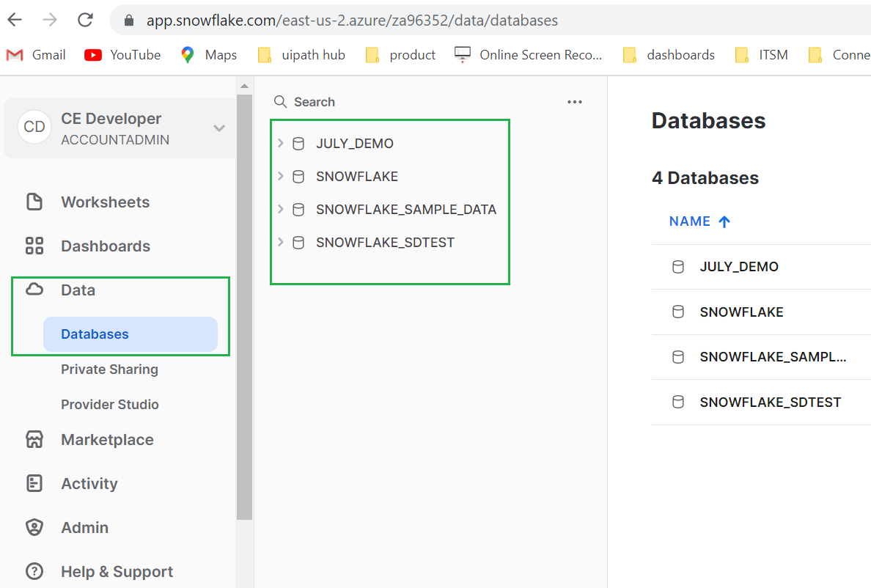The width and height of the screenshot is (871, 588).
Task: Open SNOWFLAKE row in Databases table
Action: pos(761,312)
